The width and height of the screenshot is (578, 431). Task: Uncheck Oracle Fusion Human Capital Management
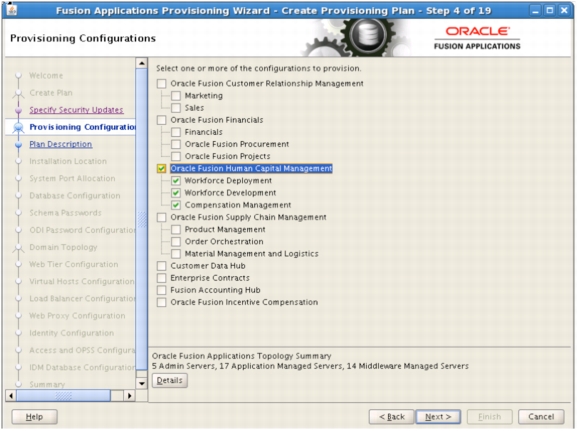[161, 169]
